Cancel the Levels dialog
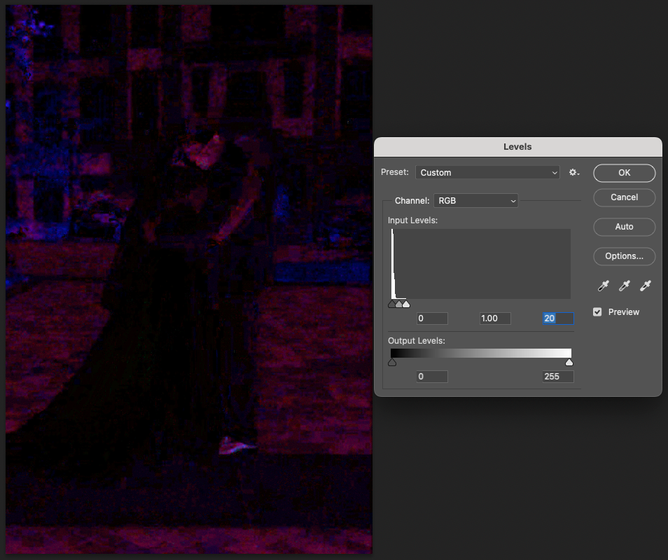This screenshot has width=668, height=560. [x=624, y=197]
